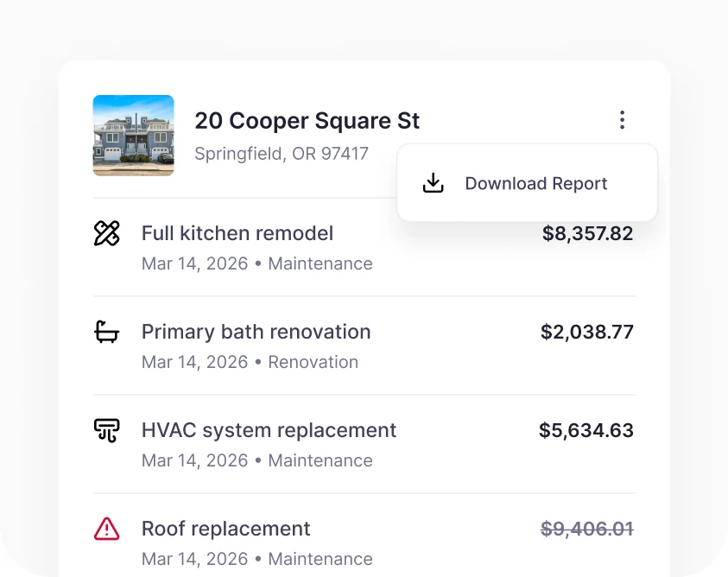The width and height of the screenshot is (728, 577).
Task: Click the $2,038.77 amount
Action: [x=587, y=332]
